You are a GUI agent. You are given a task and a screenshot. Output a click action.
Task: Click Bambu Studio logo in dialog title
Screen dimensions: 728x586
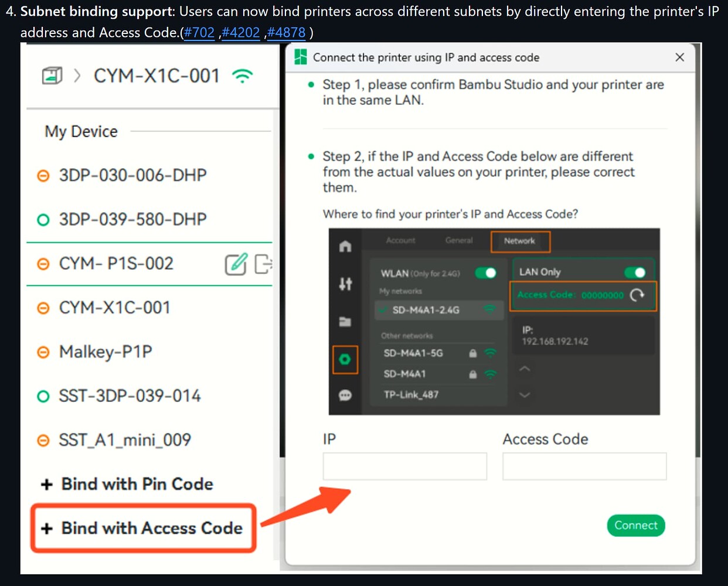coord(301,57)
